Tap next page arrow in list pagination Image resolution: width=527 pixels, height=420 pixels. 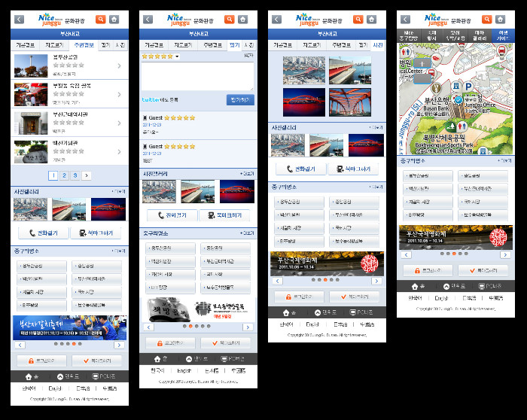pos(87,175)
